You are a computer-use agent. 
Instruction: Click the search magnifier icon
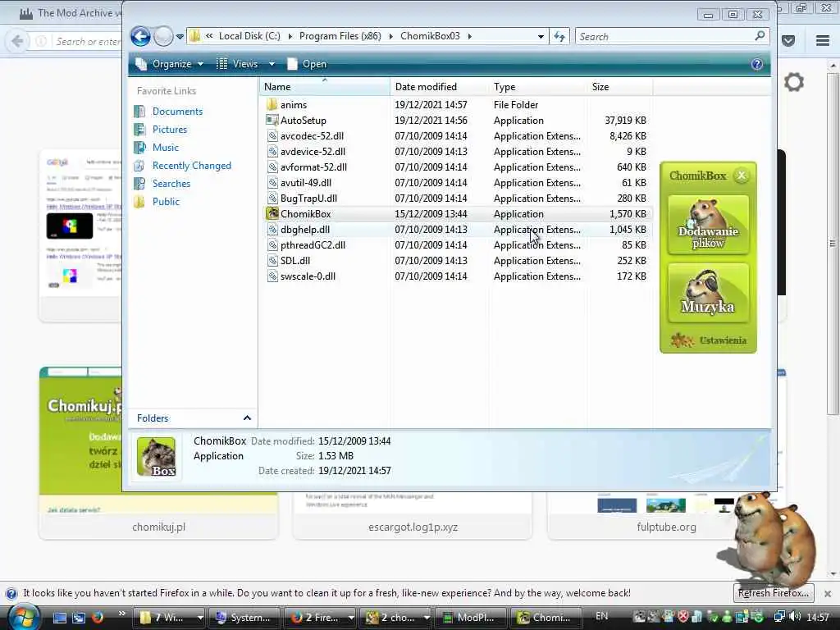click(x=760, y=36)
